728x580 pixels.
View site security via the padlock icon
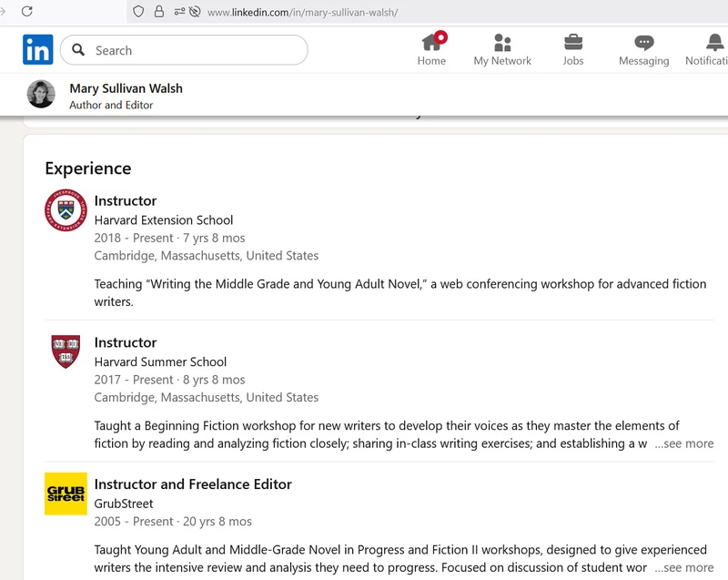coord(158,12)
